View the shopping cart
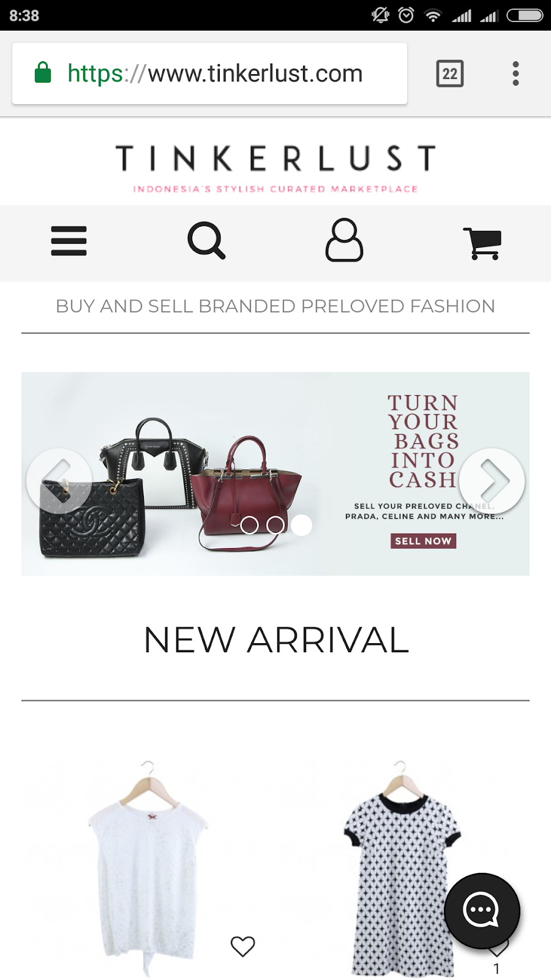This screenshot has width=551, height=980. click(482, 243)
